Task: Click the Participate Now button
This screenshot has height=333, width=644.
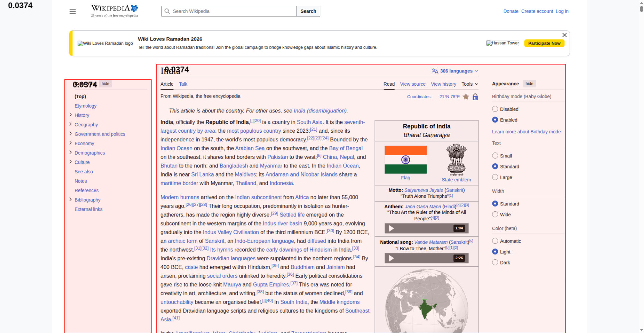Action: (544, 43)
